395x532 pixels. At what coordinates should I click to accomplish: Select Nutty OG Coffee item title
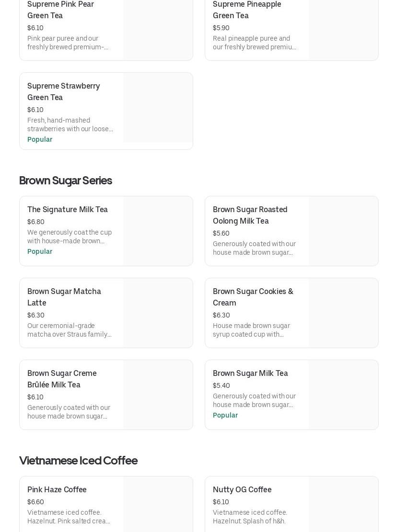point(242,489)
